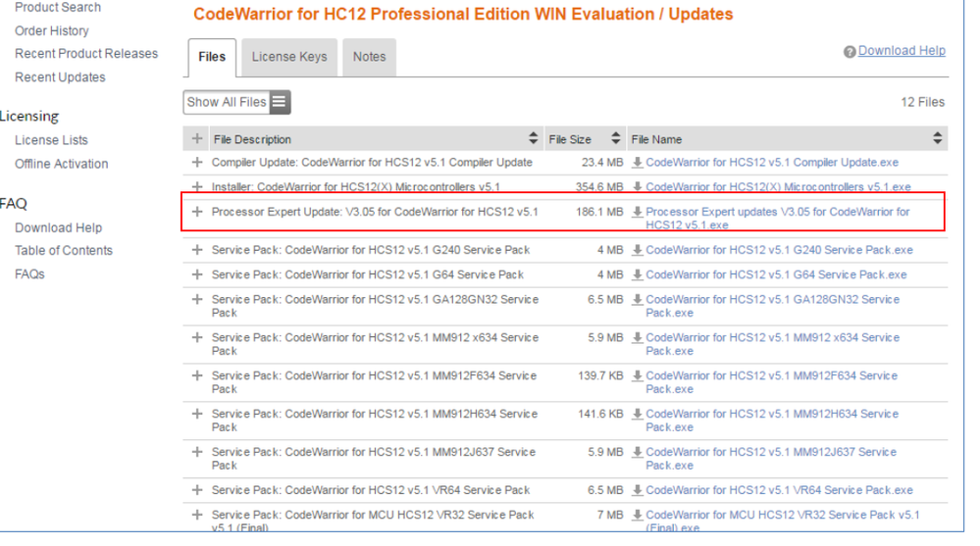980x546 pixels.
Task: Click download icon beside G64 Service Pack.exe
Action: tap(638, 275)
